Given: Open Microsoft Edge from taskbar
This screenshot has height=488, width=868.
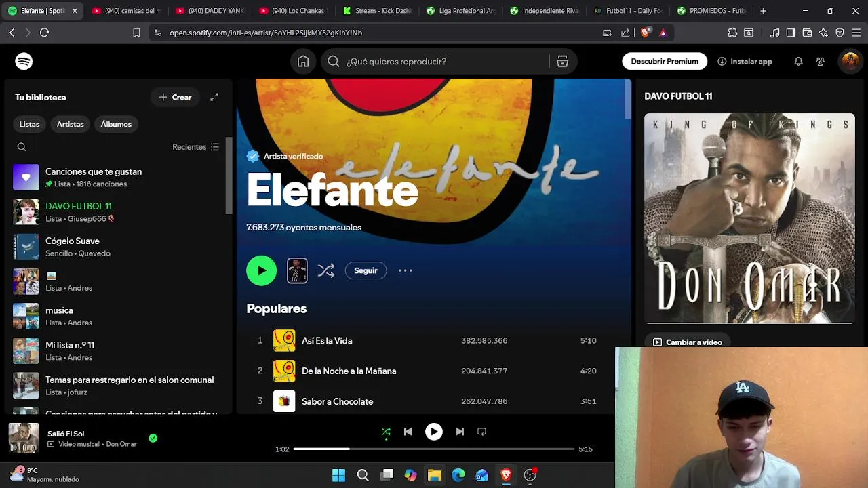Looking at the screenshot, I should [458, 475].
